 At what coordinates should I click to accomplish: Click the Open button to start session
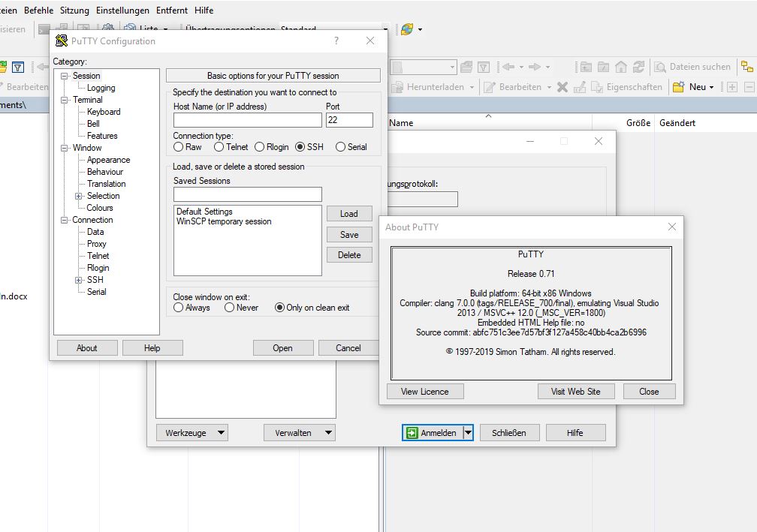pos(283,347)
